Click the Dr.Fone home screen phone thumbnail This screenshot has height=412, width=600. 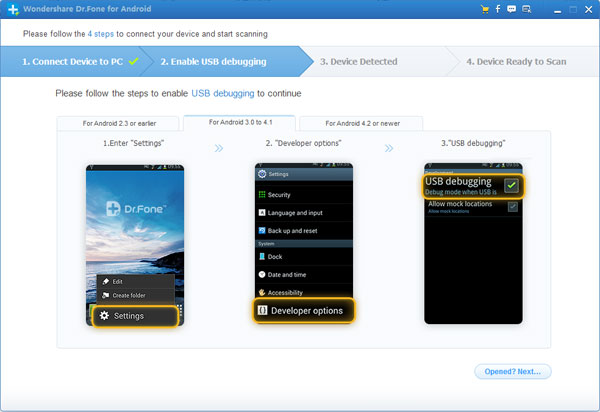pyautogui.click(x=133, y=244)
